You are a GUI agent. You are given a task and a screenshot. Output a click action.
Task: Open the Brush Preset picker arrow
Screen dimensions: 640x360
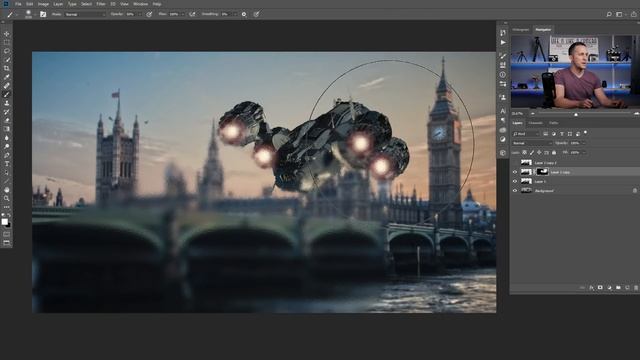(x=34, y=14)
